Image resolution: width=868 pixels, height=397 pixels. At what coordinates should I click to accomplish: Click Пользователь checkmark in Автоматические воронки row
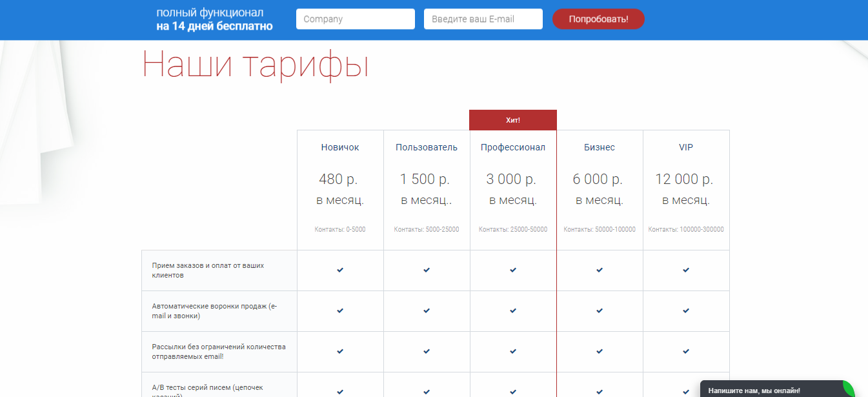pos(427,310)
